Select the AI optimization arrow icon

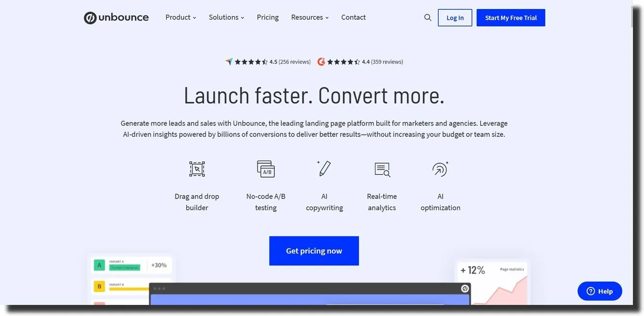440,169
